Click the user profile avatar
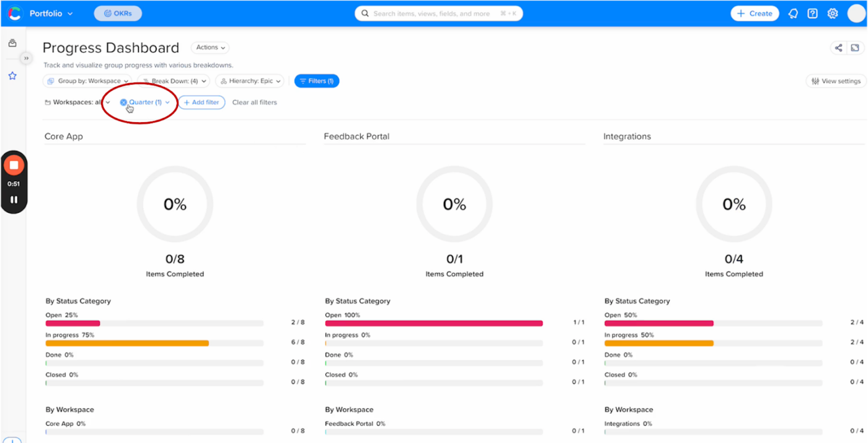 pos(856,14)
